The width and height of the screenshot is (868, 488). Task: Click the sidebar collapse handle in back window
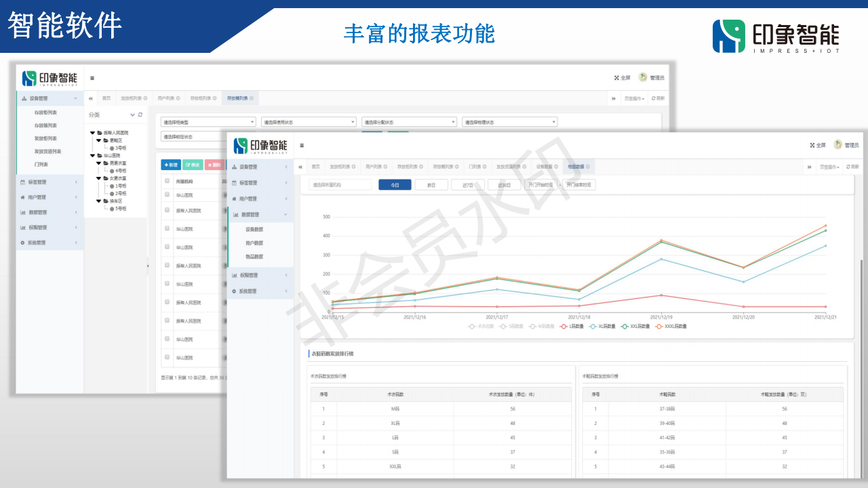[x=149, y=266]
